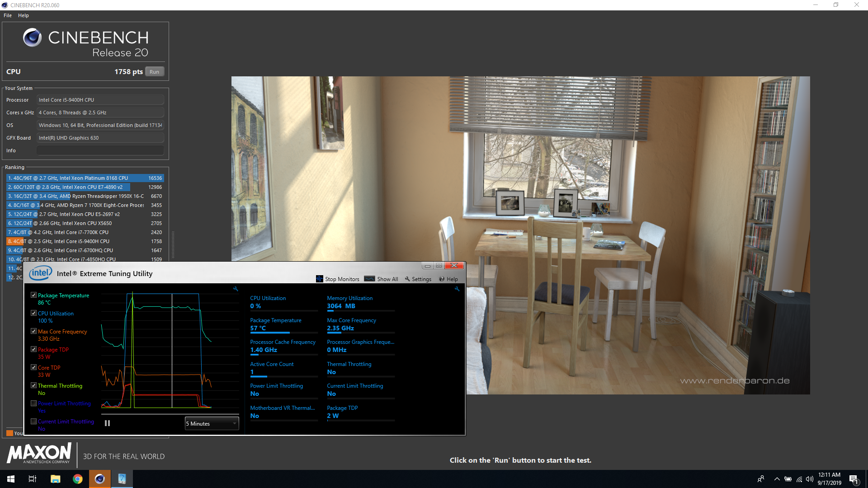Select ranking row Xeon CPU E7-4890 v2
The image size is (868, 488).
(85, 187)
